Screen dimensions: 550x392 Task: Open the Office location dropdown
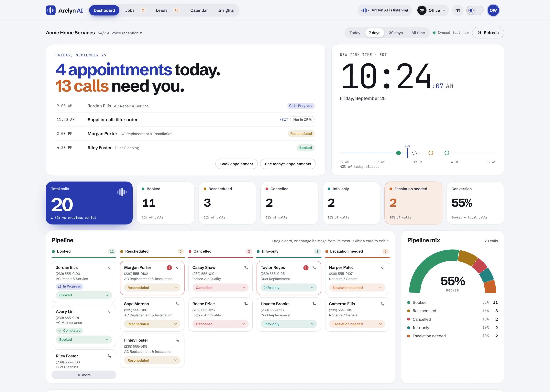(x=433, y=10)
